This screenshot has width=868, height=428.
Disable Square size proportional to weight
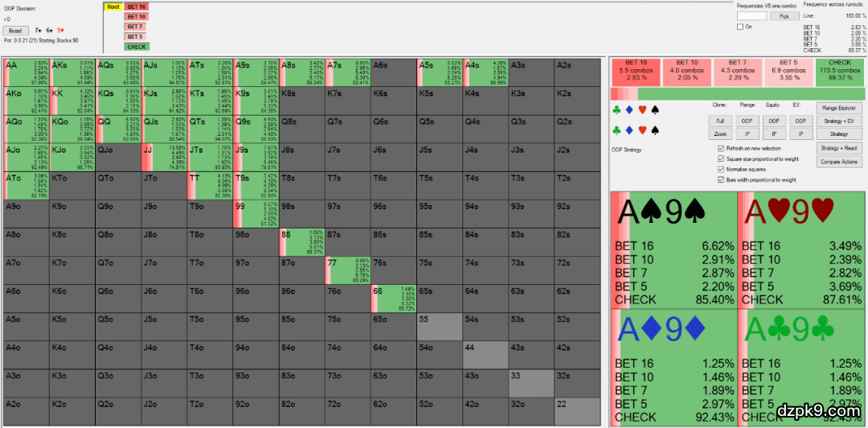click(x=720, y=159)
